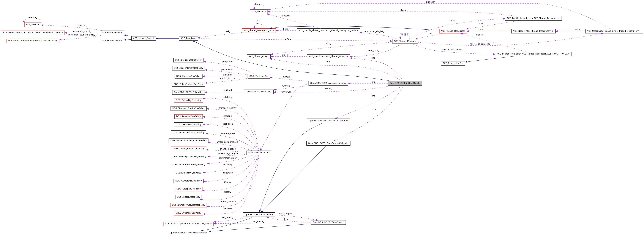
Task: Click the 'durability_service' edge label
Action: (x=227, y=202)
